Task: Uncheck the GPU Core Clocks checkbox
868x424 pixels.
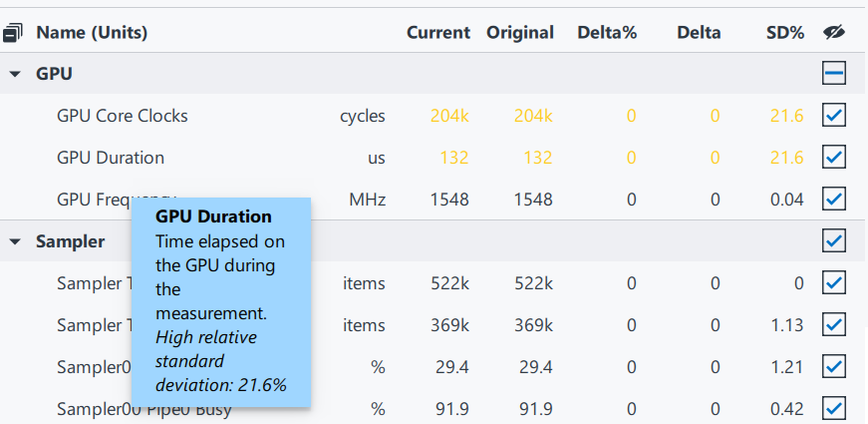Action: pos(834,116)
